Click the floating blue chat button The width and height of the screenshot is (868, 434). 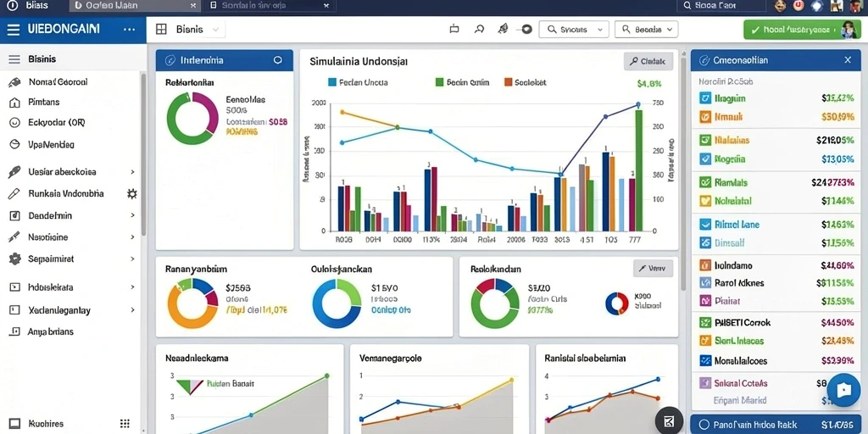(843, 390)
